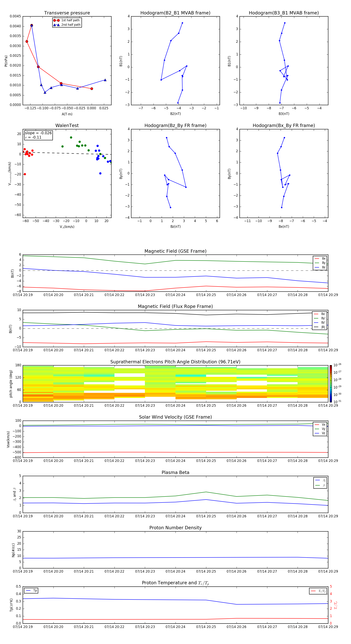Click the Vy legend entry
The image size is (351, 644).
pyautogui.click(x=320, y=429)
